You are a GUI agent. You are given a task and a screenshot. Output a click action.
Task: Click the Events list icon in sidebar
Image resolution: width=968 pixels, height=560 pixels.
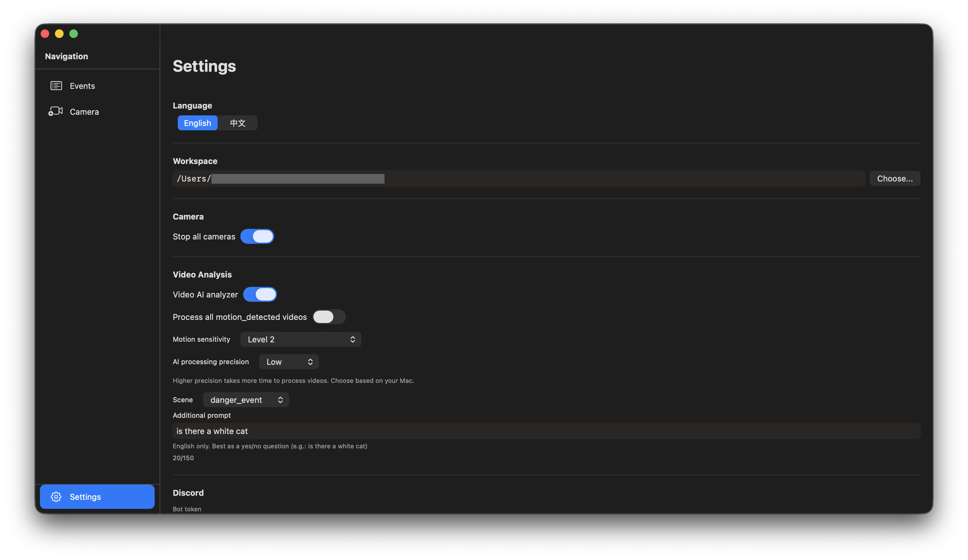click(56, 86)
